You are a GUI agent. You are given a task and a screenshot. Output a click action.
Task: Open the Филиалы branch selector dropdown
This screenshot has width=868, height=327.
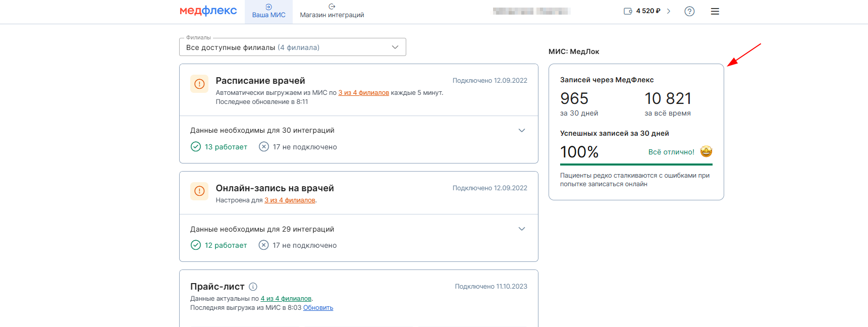293,47
